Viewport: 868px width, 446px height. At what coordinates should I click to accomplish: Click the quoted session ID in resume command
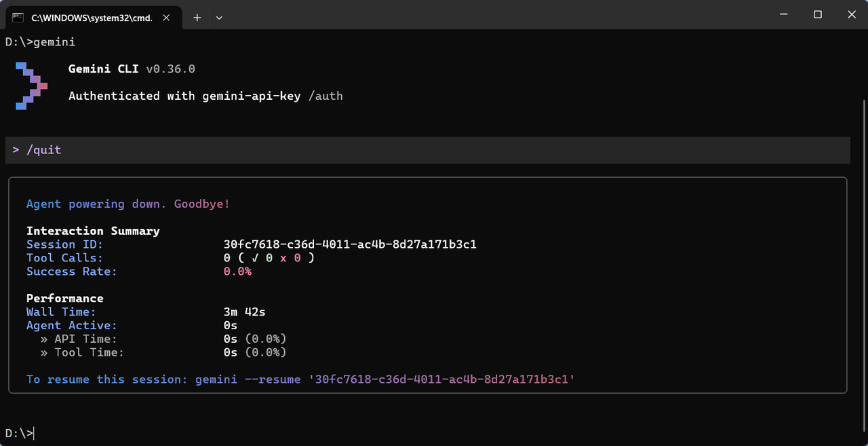tap(441, 379)
